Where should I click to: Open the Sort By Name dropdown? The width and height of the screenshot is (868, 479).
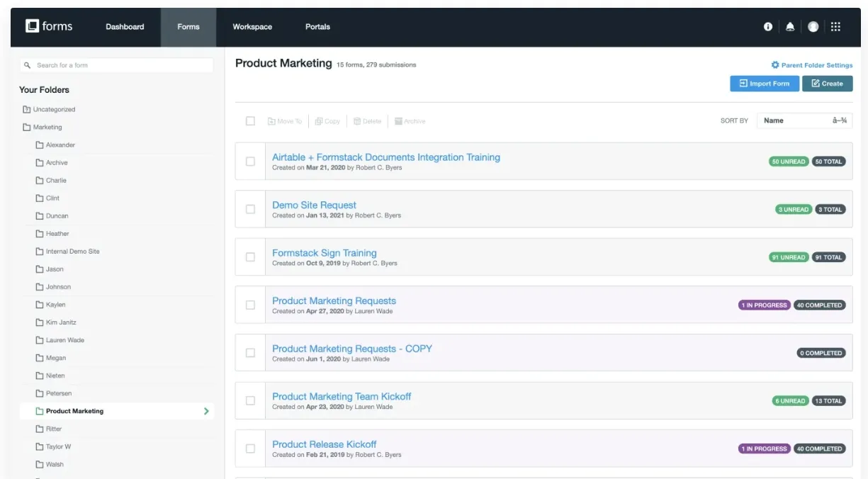point(804,120)
